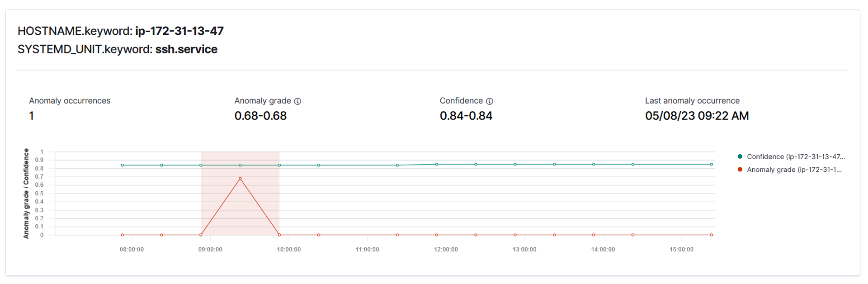Click the Anomaly grade / Confidence axis title
Viewport: 868px width, 284px height.
[26, 194]
